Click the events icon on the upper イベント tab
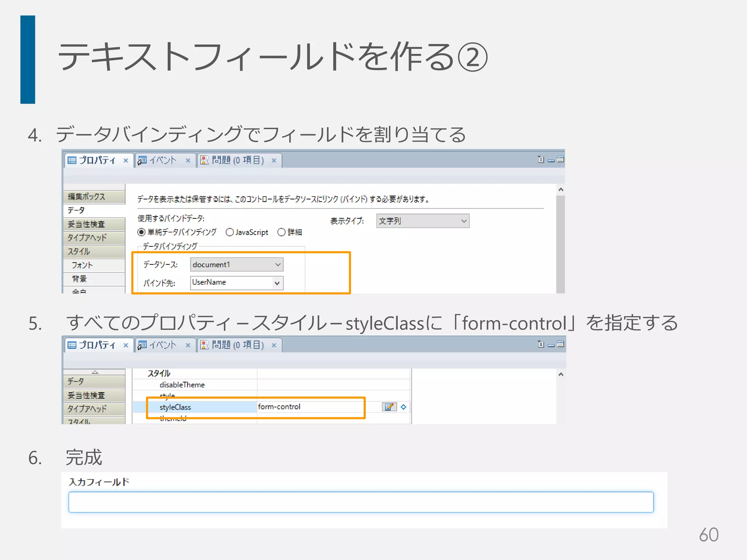The width and height of the screenshot is (747, 560). (142, 160)
